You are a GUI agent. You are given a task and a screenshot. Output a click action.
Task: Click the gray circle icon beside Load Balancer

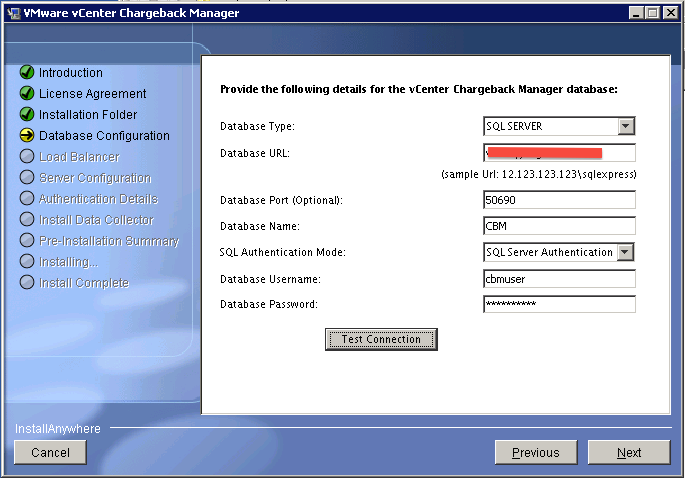tap(27, 157)
